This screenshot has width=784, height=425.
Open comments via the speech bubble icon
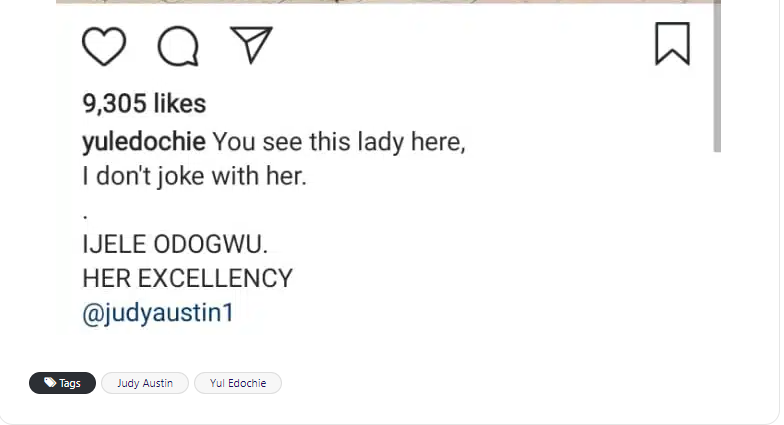[x=178, y=46]
